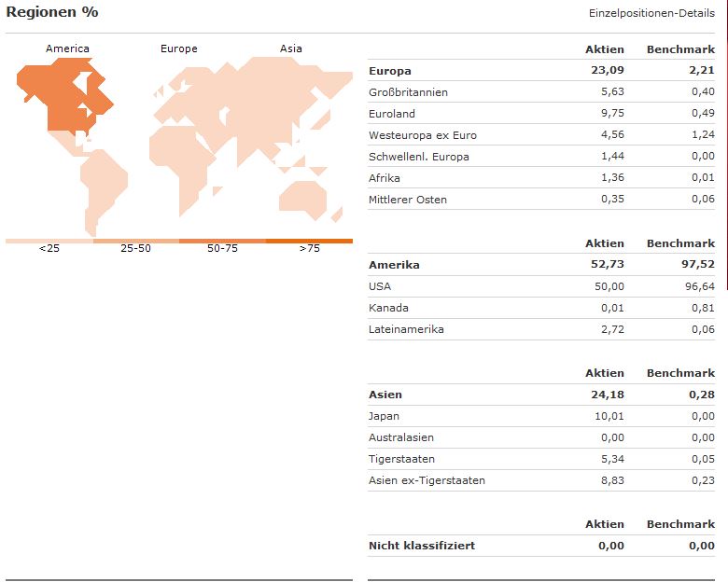Click the Lateinamerika row label
The image size is (728, 582).
point(406,329)
